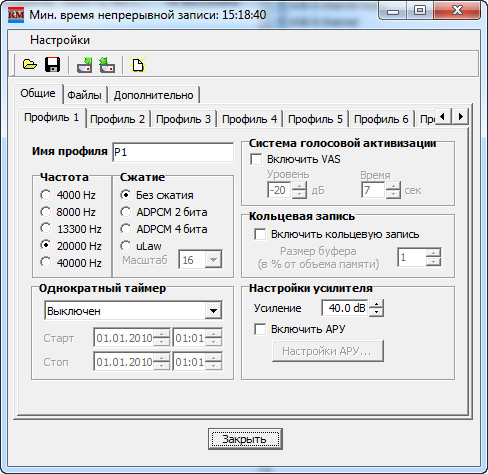Screen dimensions: 488x474
Task: Show next profile tabs with right arrow
Action: click(461, 117)
